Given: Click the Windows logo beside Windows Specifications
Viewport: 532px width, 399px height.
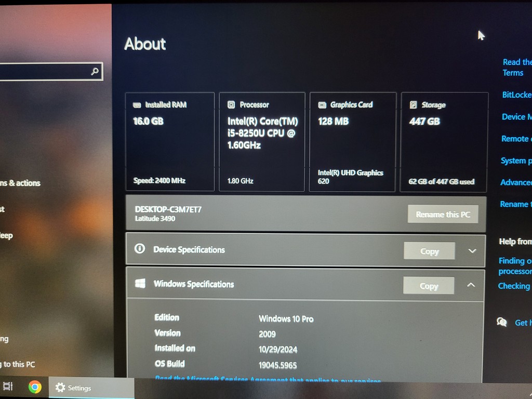Looking at the screenshot, I should (x=140, y=283).
